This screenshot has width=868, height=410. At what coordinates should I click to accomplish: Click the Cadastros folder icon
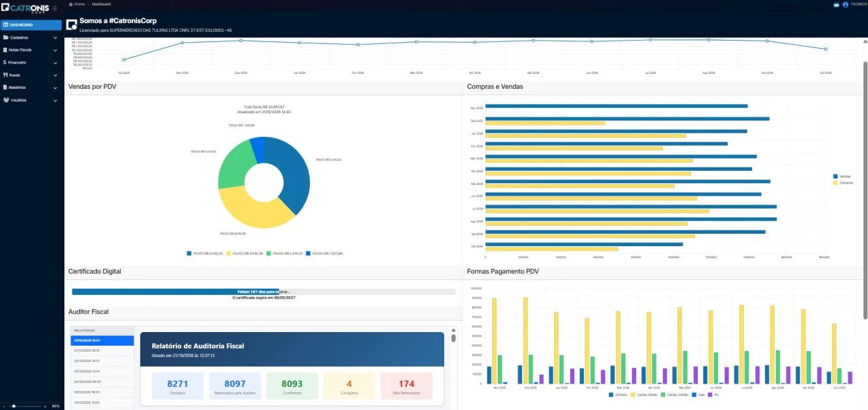pos(5,37)
